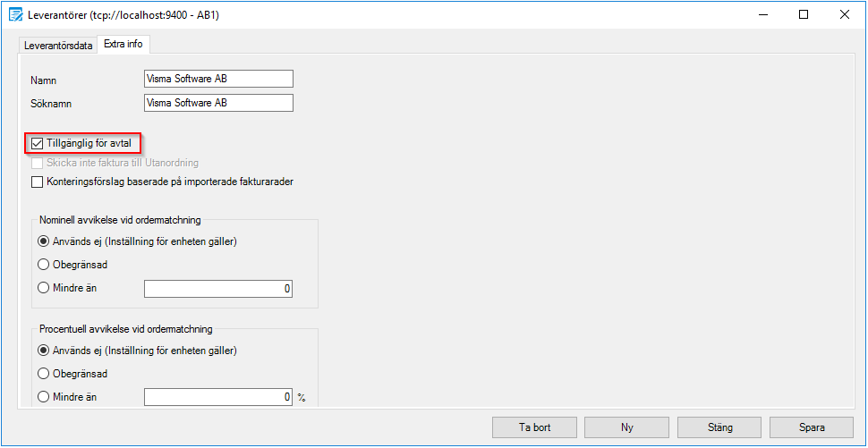Select Obegränsad under Nominell avvikelse
The image size is (868, 448).
coord(43,265)
